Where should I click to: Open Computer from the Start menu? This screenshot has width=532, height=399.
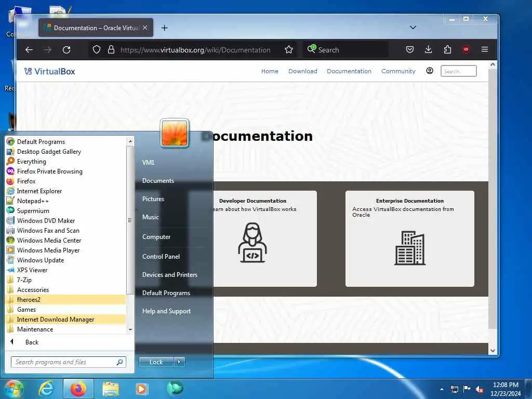pyautogui.click(x=156, y=237)
